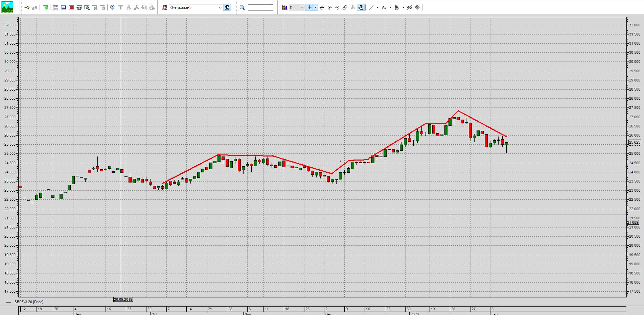Image resolution: width=644 pixels, height=315 pixels.
Task: Click the 21 689 cursor price tag
Action: [x=633, y=222]
